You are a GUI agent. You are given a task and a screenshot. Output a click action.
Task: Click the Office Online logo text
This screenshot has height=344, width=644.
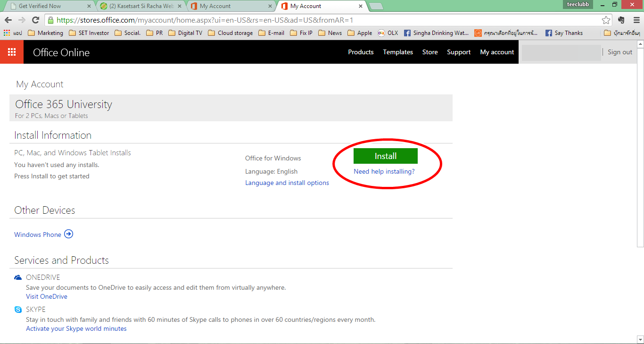click(61, 52)
